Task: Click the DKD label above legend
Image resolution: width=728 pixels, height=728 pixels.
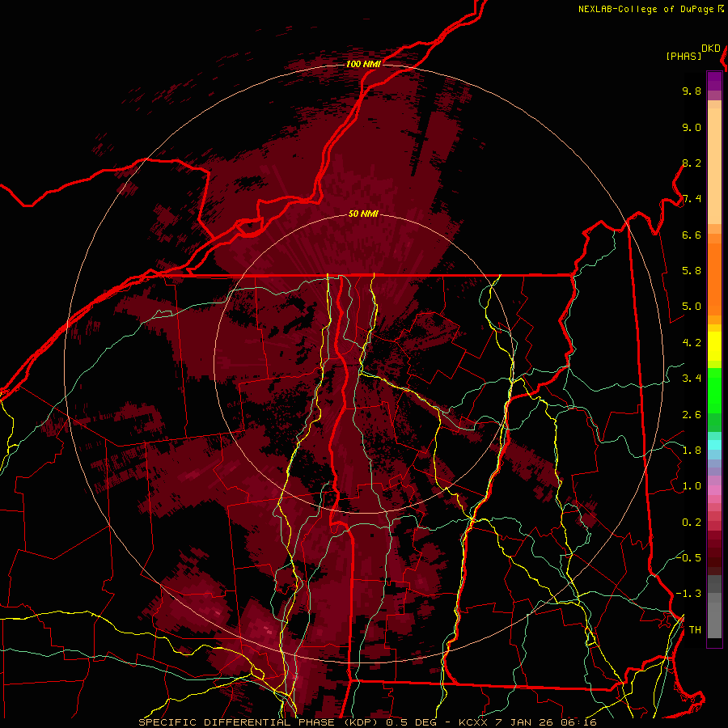Action: [x=711, y=49]
